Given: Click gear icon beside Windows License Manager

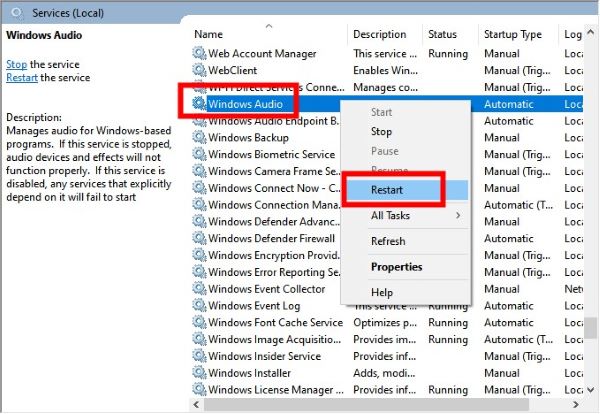Looking at the screenshot, I should (x=199, y=390).
